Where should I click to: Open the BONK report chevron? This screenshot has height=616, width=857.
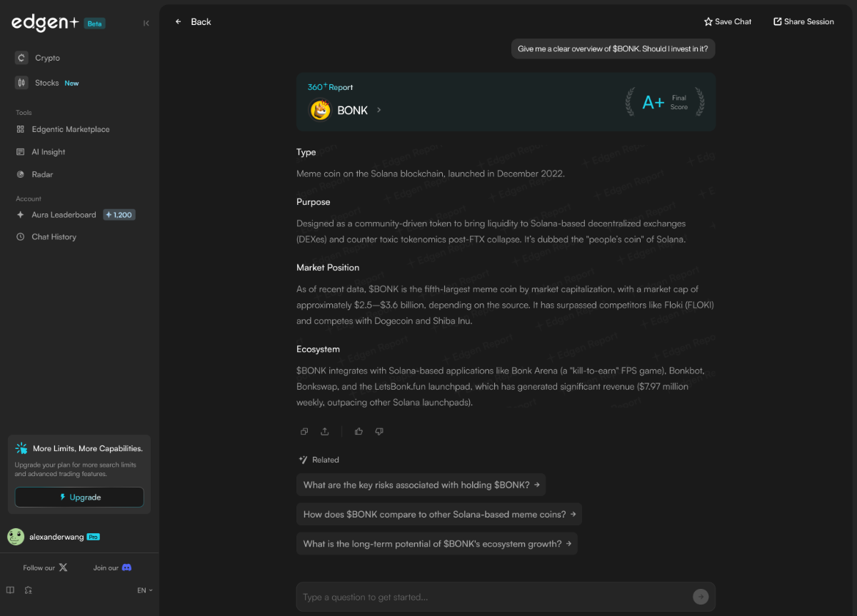tap(379, 110)
